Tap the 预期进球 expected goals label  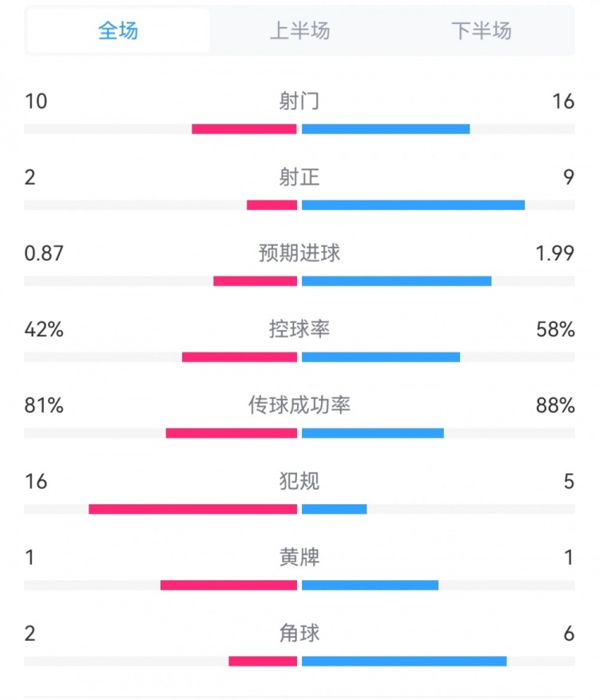299,253
